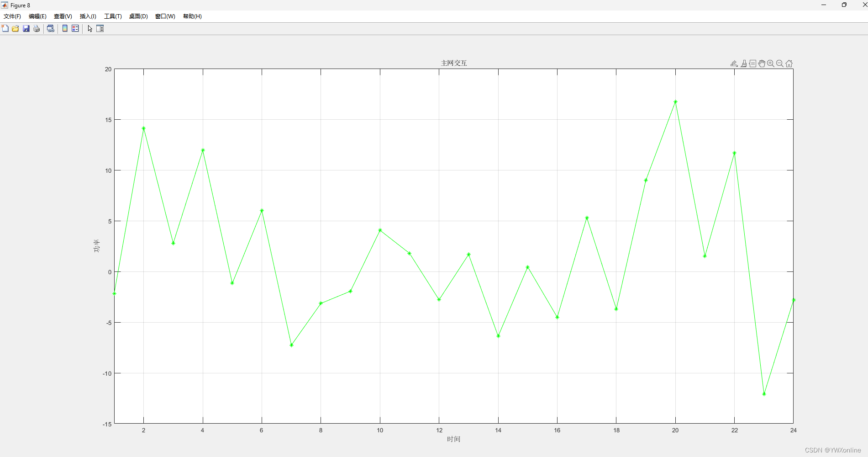
Task: Open the 工具(T) menu
Action: pyautogui.click(x=113, y=16)
